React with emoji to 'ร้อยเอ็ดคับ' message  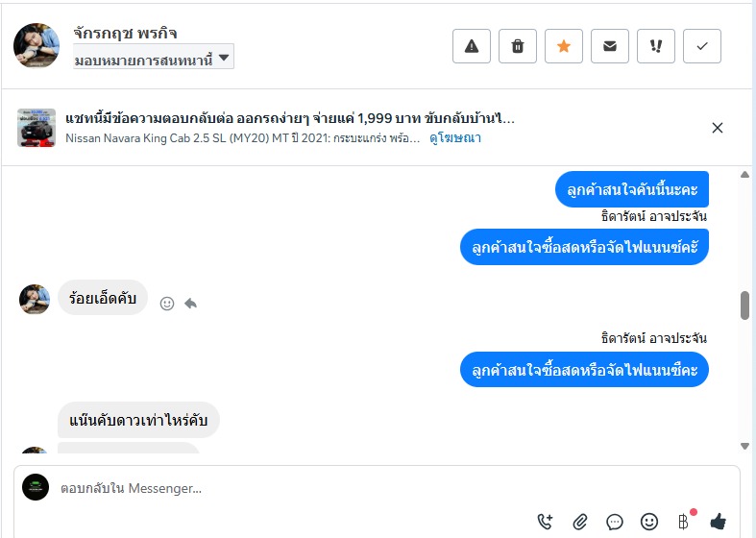(x=167, y=304)
